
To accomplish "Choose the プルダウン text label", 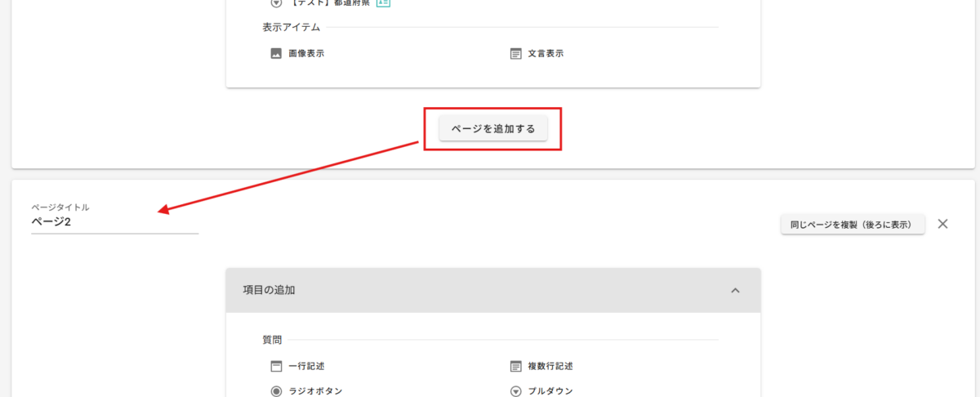I will (x=550, y=391).
